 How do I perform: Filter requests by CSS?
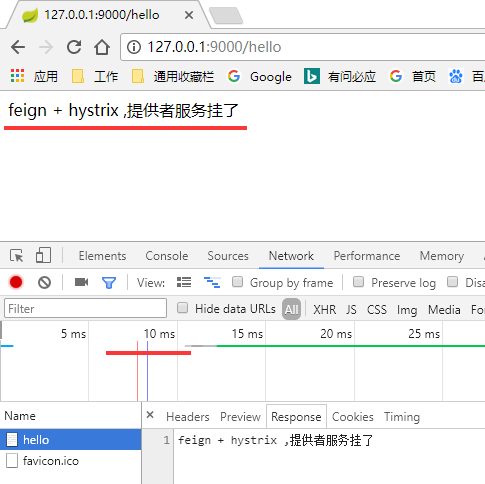click(377, 310)
